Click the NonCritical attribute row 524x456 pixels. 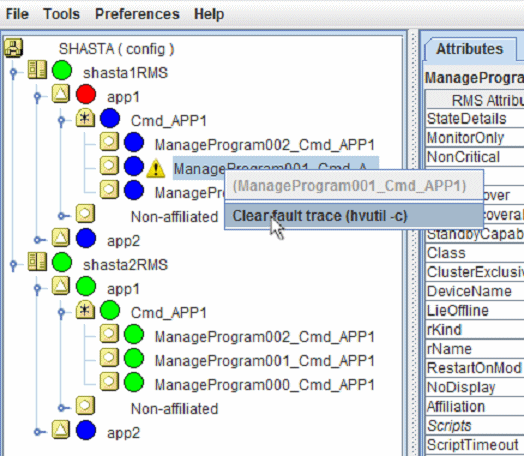(475, 157)
